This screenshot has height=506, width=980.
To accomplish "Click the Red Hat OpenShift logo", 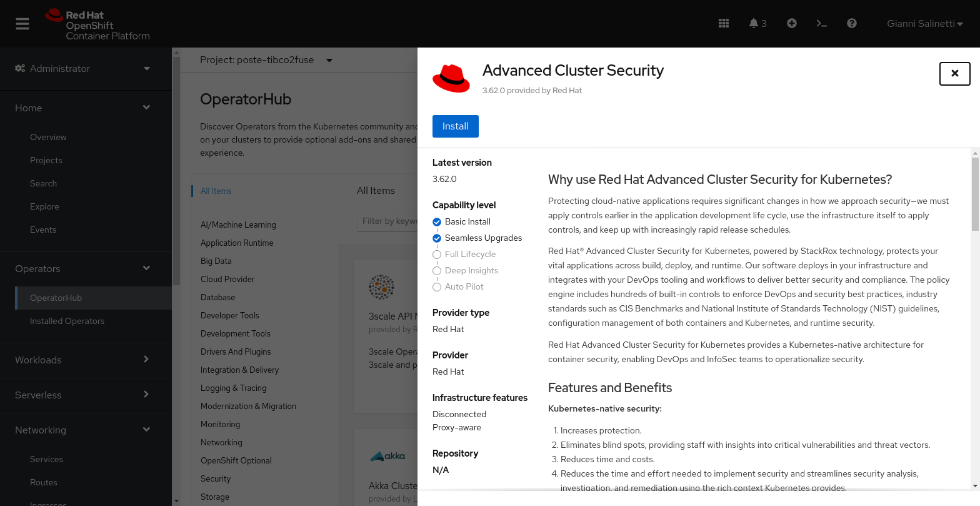I will pos(97,24).
